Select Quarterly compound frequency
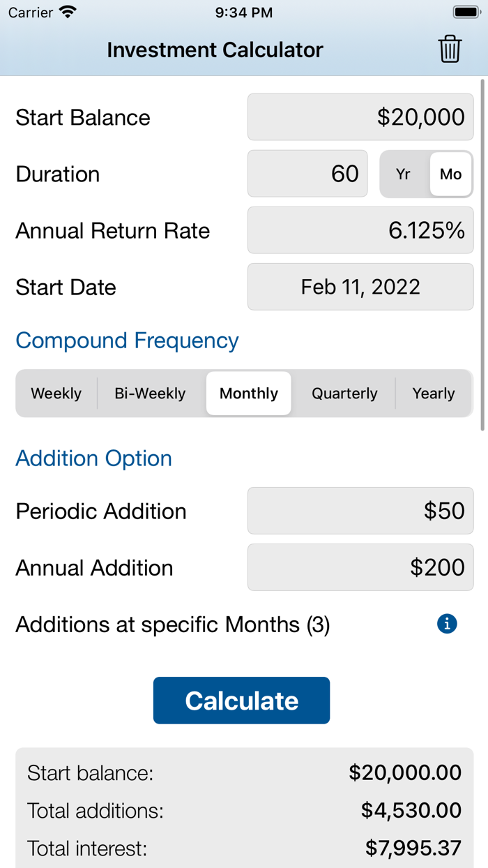This screenshot has height=868, width=488. 344,394
